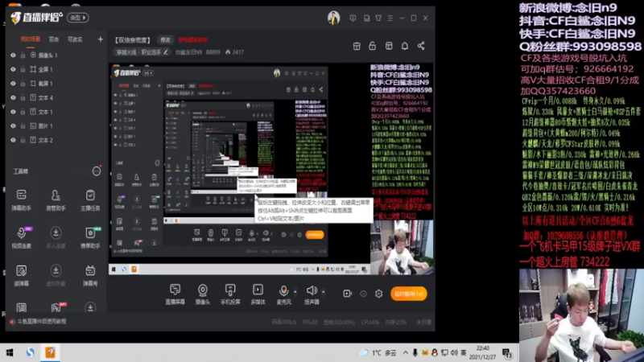The width and height of the screenshot is (644, 362).
Task: Mute the 扬声器 speaker icon
Action: pyautogui.click(x=312, y=290)
